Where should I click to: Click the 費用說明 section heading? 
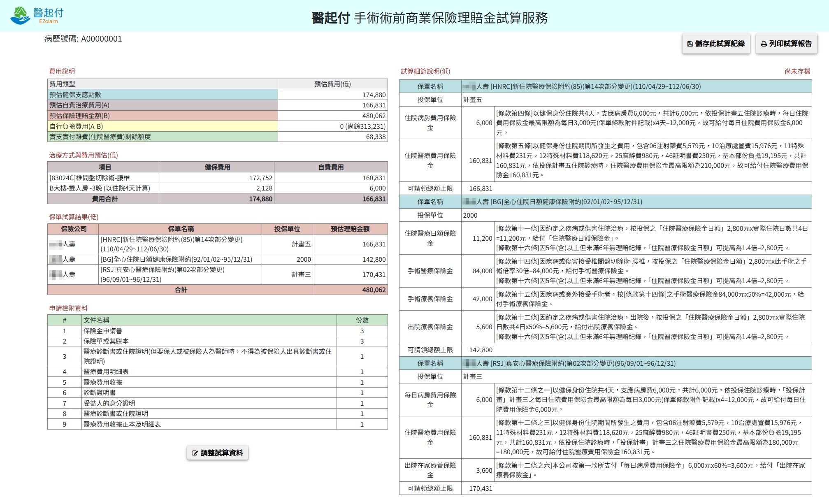(x=62, y=71)
